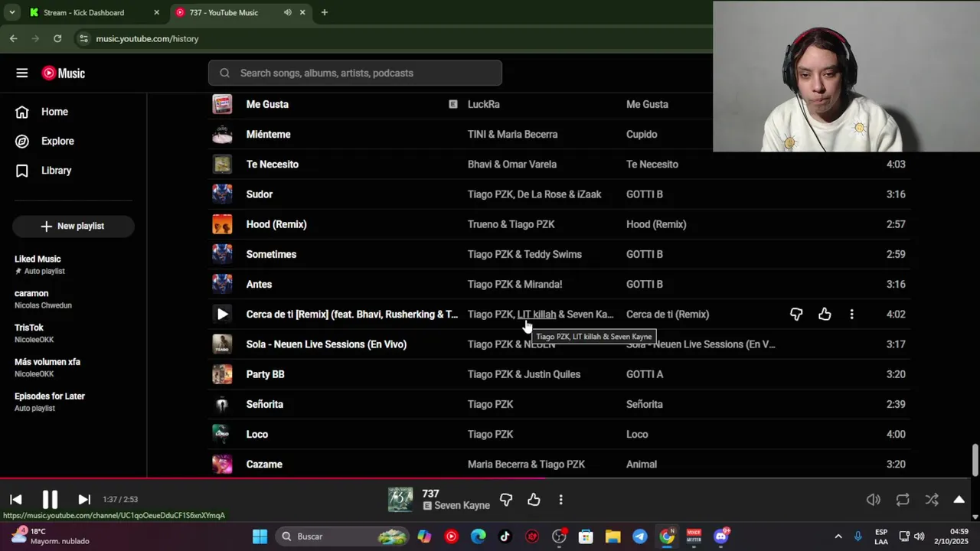Play Cerca de ti Remix thumbnail
This screenshot has width=980, height=551.
pyautogui.click(x=222, y=314)
